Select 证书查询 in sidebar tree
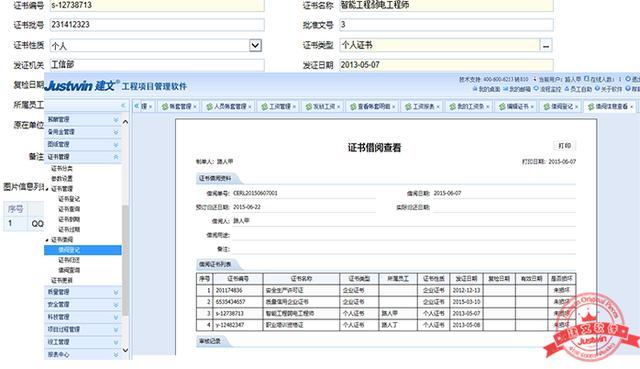Viewport: 640px width, 369px height. tap(69, 209)
